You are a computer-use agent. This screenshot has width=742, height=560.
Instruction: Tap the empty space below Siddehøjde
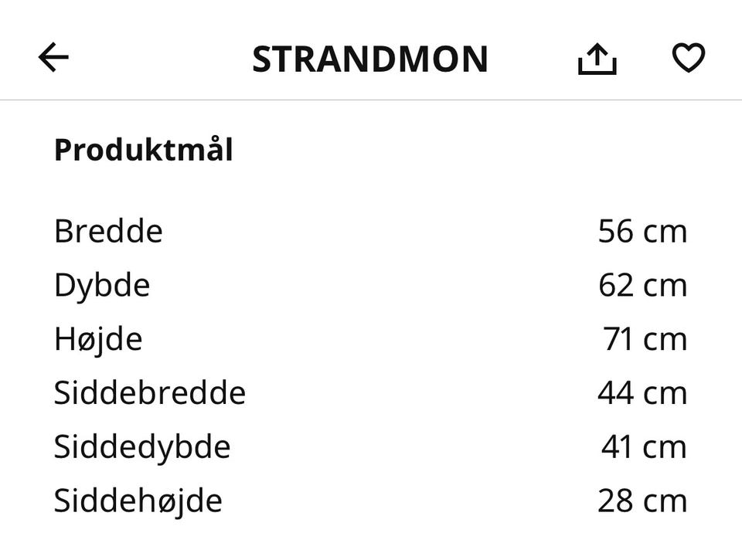coord(371,539)
